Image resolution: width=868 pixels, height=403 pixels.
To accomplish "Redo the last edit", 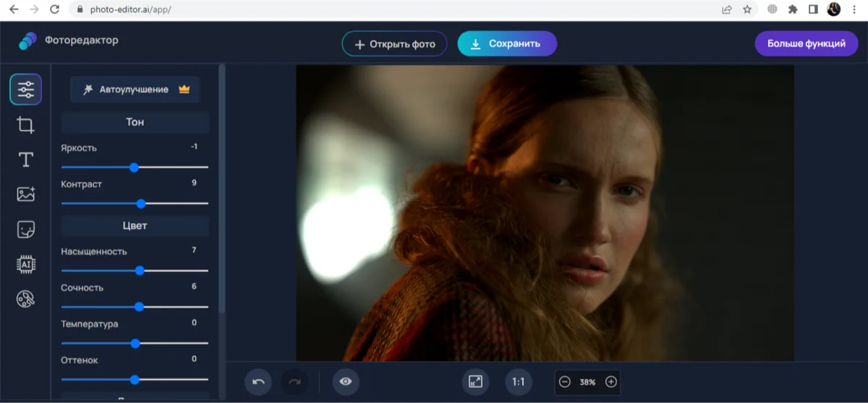I will coord(294,382).
